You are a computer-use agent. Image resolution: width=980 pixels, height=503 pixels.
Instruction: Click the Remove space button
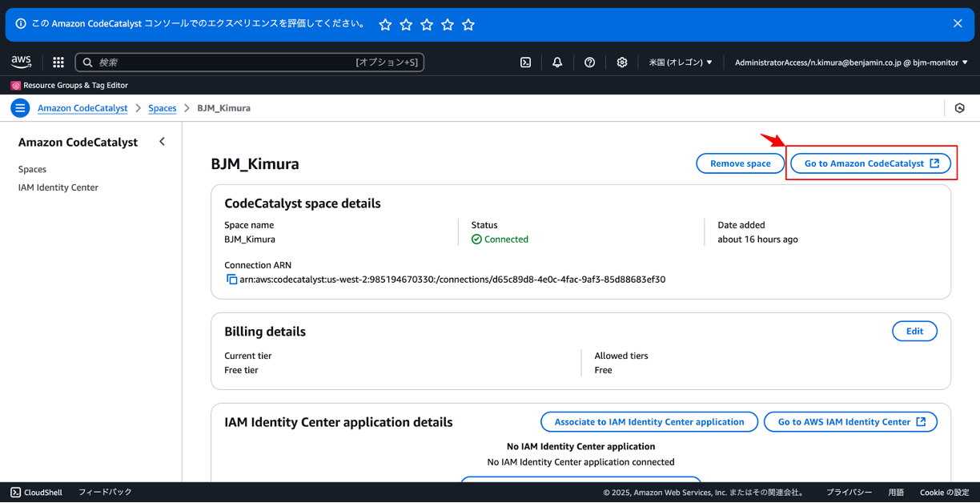pos(739,163)
